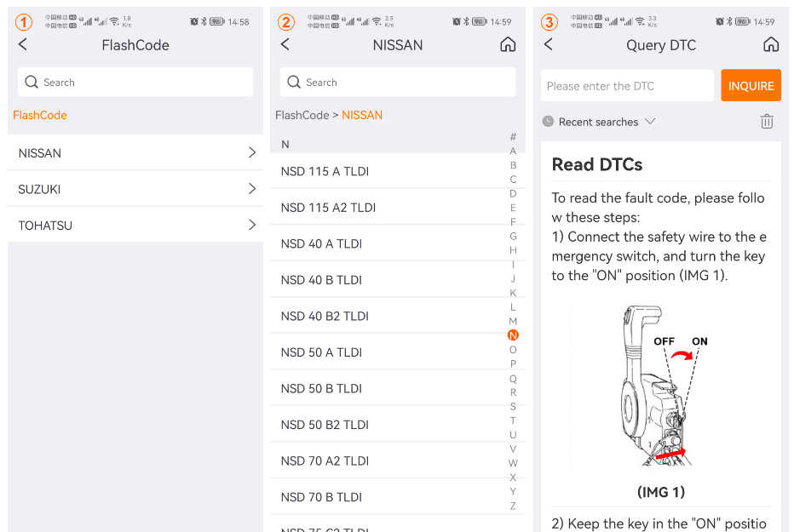
Task: Click the orange NISSAN breadcrumb
Action: 362,115
